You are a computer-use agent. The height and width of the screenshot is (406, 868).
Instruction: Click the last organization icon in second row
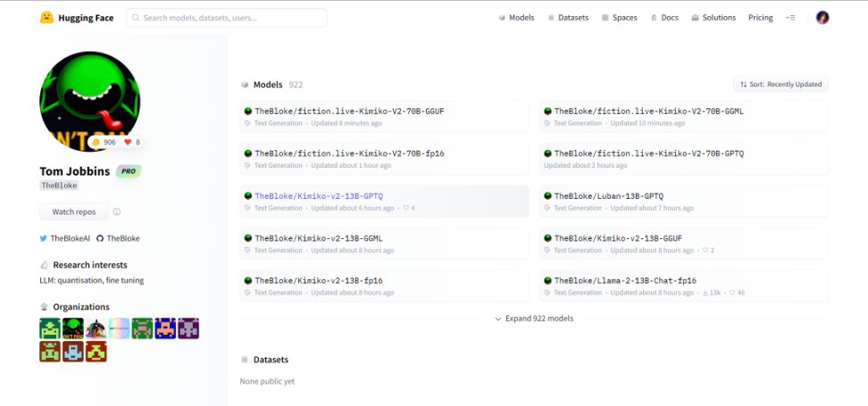click(96, 352)
